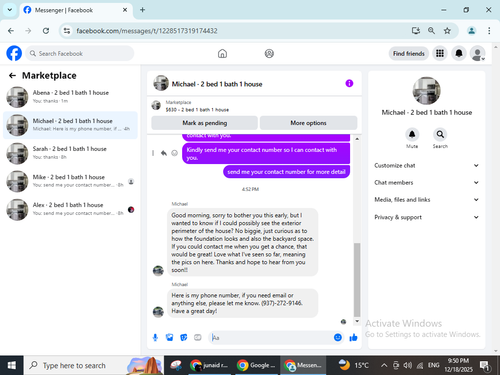Viewport: 500px width, 375px height.
Task: Click Find friends button
Action: [x=409, y=53]
